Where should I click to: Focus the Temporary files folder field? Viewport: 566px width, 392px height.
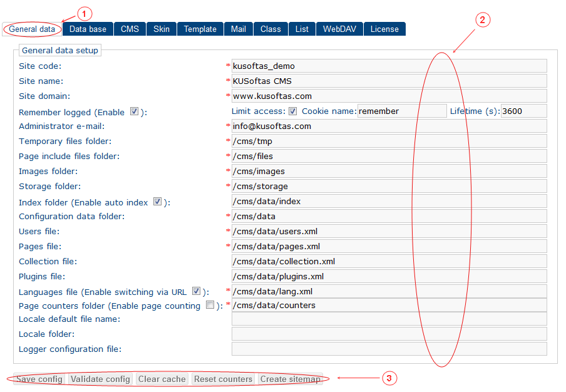[x=389, y=141]
